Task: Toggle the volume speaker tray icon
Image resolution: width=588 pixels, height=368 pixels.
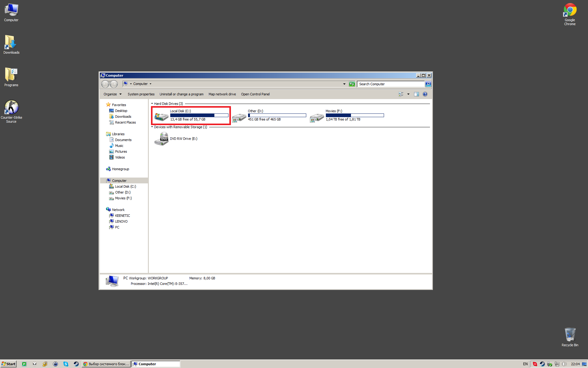Action: [x=564, y=364]
